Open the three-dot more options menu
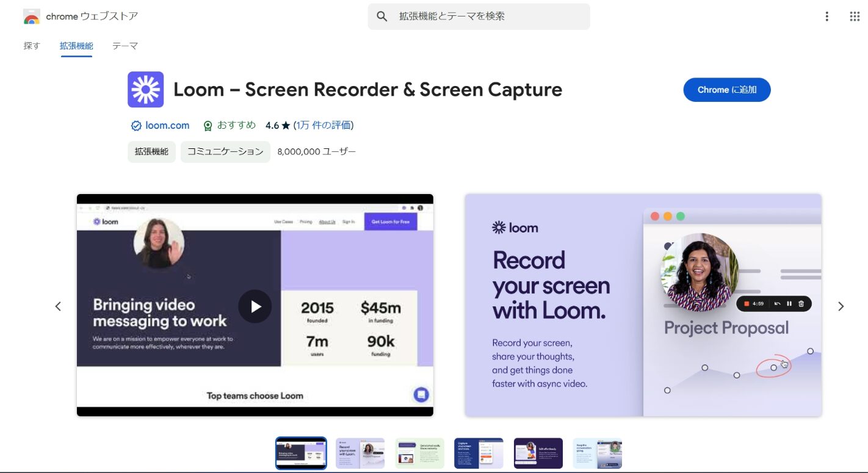This screenshot has height=473, width=868. point(827,16)
